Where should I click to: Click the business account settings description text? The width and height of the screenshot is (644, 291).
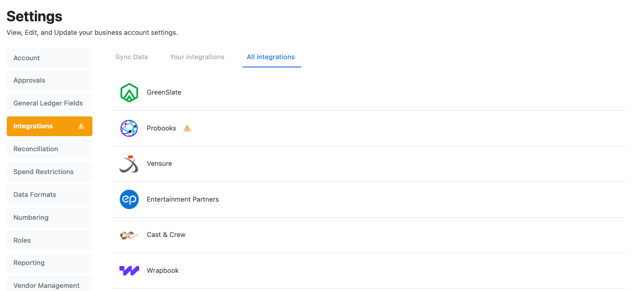point(92,33)
